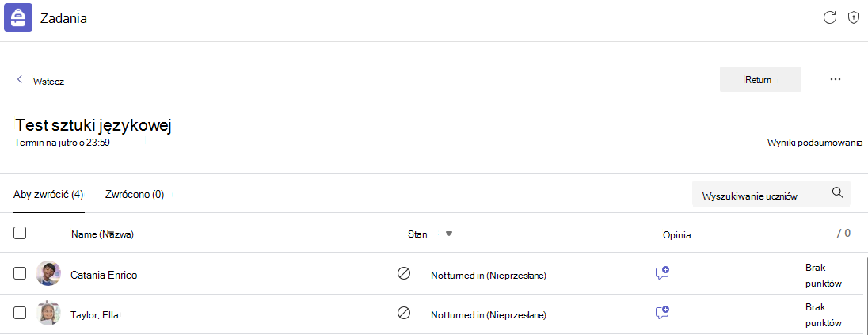Click the Wyszukiwanie uczniów search field
Screen dimensions: 868x335
pos(771,193)
